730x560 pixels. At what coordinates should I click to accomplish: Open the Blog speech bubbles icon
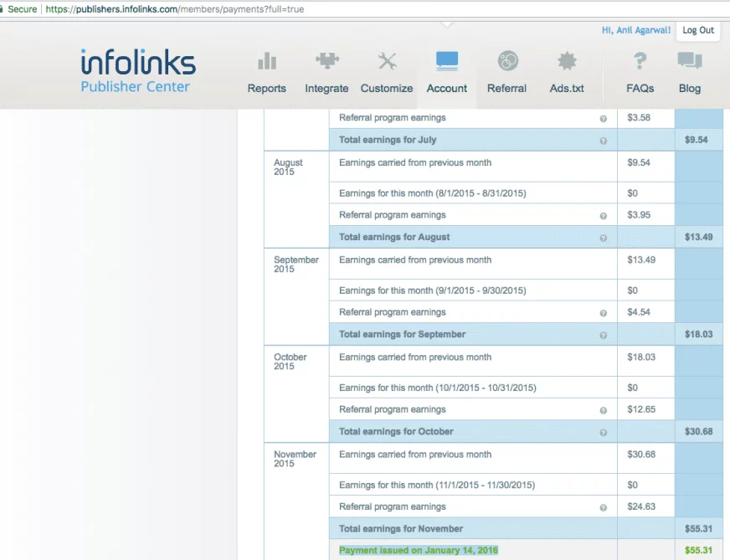point(690,61)
